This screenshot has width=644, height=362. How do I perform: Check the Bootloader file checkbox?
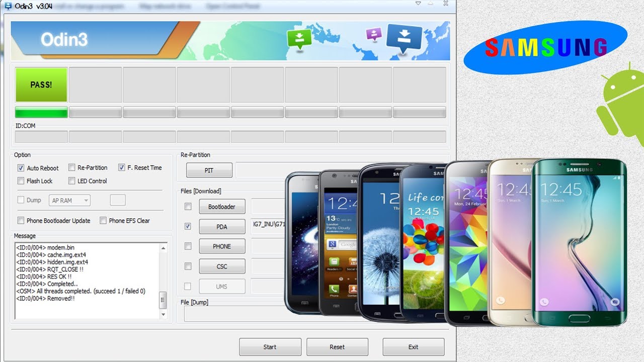click(x=188, y=207)
